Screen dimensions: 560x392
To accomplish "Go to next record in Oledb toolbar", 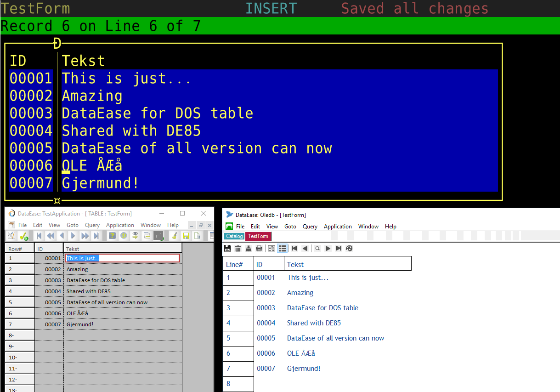I will click(328, 249).
